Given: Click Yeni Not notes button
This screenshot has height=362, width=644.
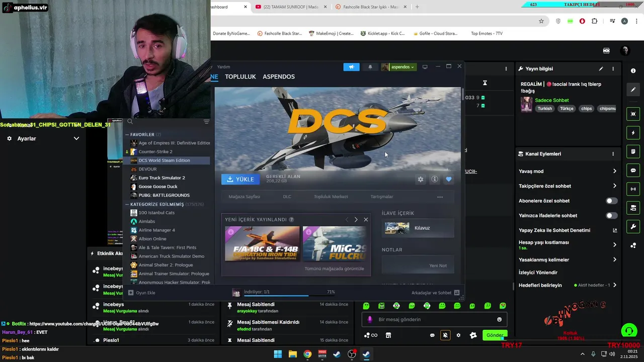Looking at the screenshot, I should coord(418,265).
